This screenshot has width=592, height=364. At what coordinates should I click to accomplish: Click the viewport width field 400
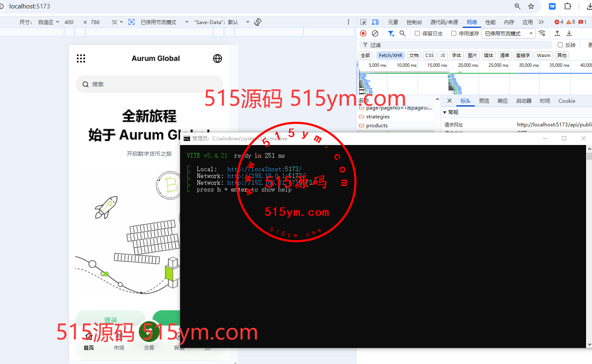(x=69, y=22)
